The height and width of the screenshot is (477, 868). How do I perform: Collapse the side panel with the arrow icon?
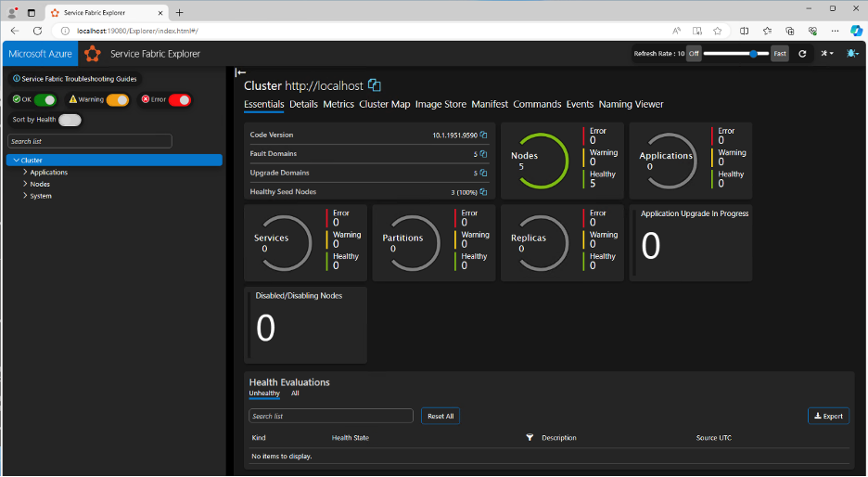pyautogui.click(x=240, y=72)
